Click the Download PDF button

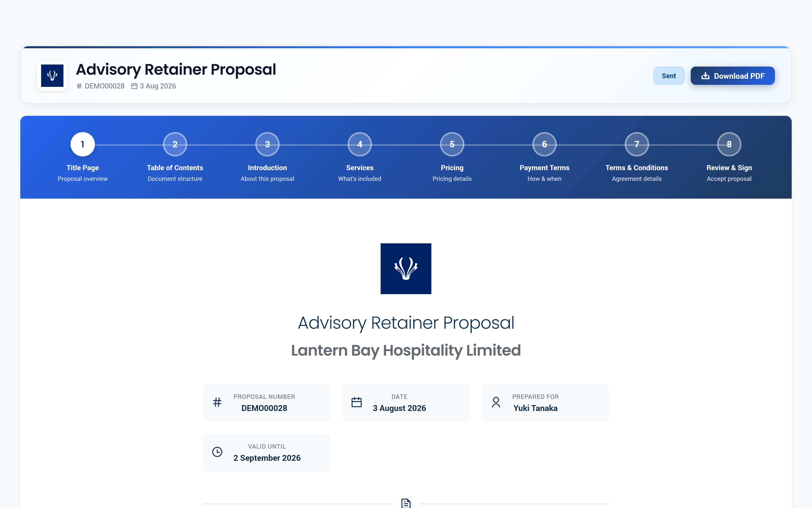[x=733, y=76]
